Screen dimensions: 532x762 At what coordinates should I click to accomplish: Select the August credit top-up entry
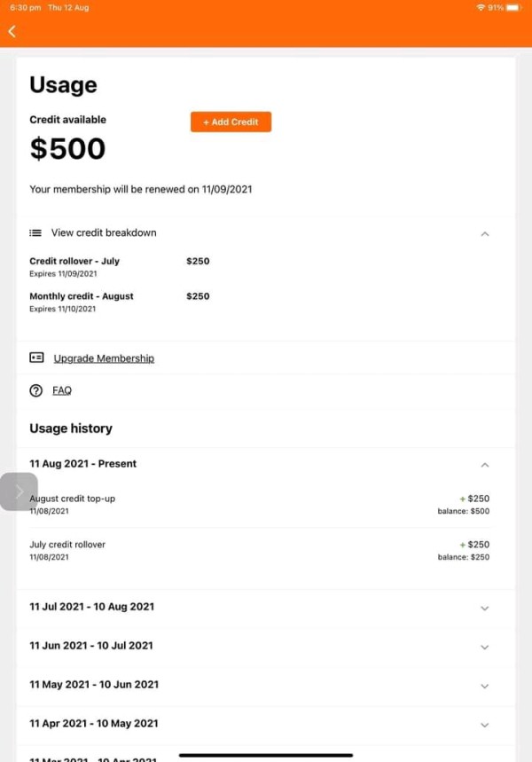(x=73, y=499)
